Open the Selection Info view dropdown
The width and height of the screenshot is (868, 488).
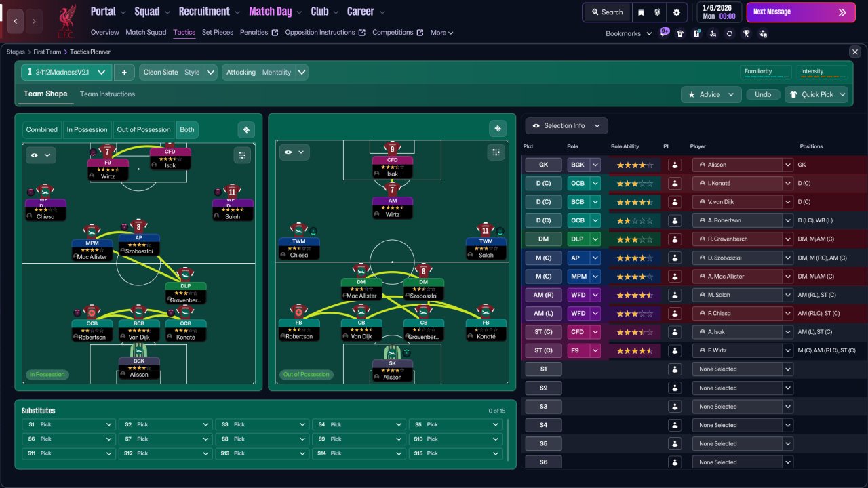566,125
